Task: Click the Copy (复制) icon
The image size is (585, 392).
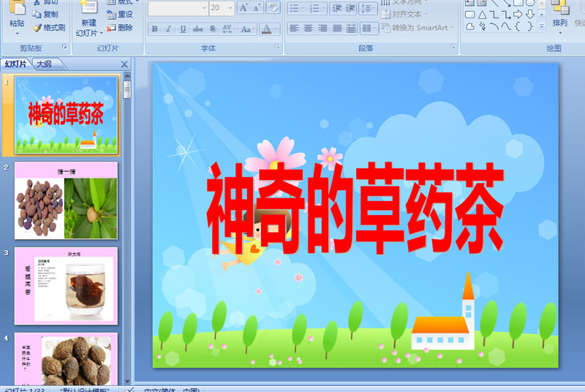Action: coord(37,14)
